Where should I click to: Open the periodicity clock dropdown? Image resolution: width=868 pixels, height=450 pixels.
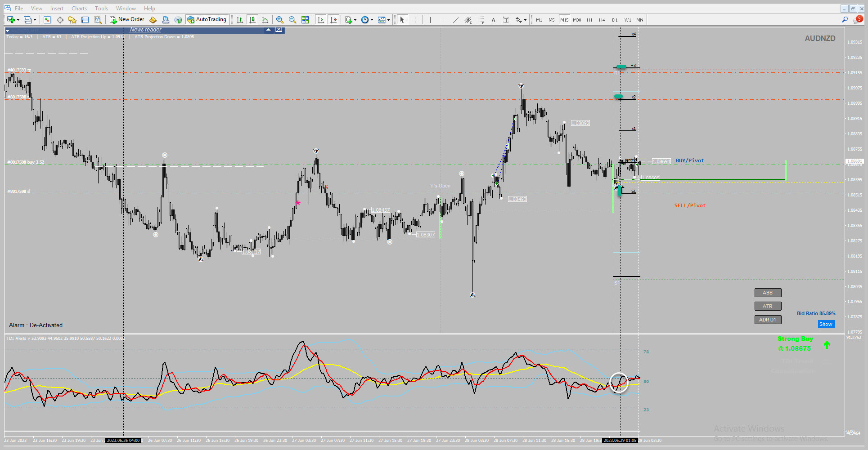tap(372, 20)
